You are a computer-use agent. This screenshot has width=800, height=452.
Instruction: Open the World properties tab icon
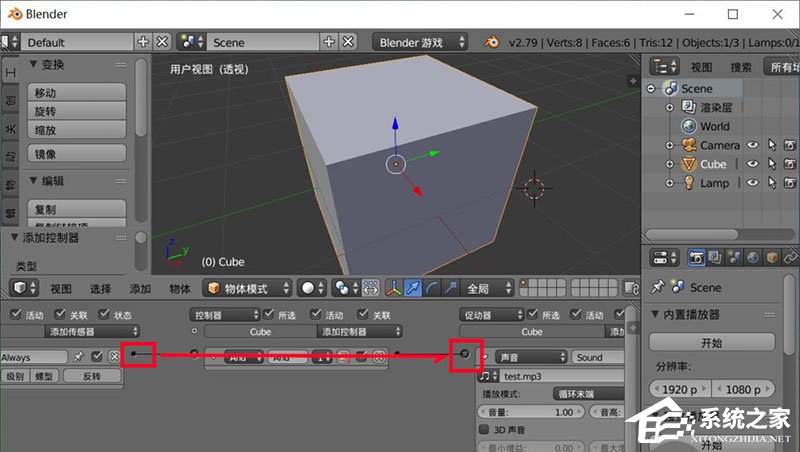click(751, 258)
